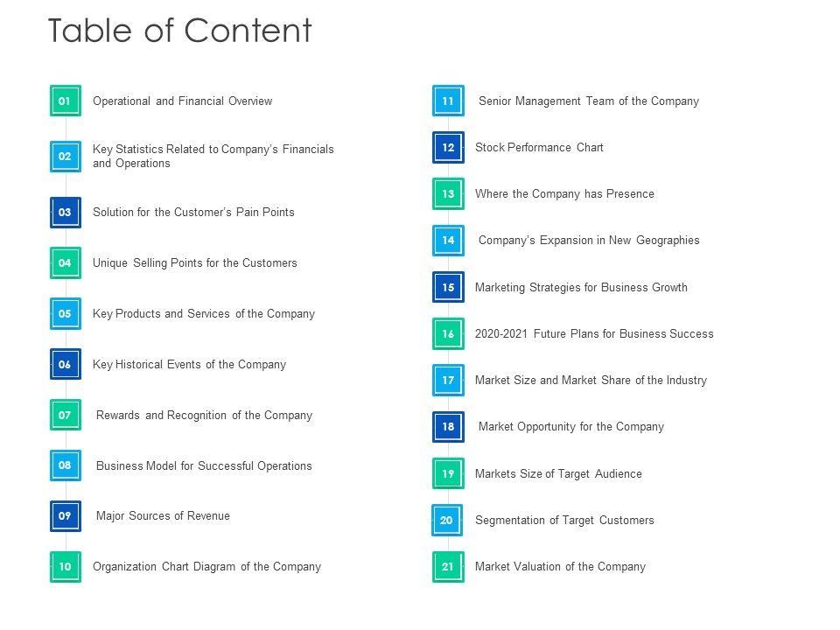Click the 01 numbered square icon
The height and width of the screenshot is (630, 840).
click(x=65, y=101)
